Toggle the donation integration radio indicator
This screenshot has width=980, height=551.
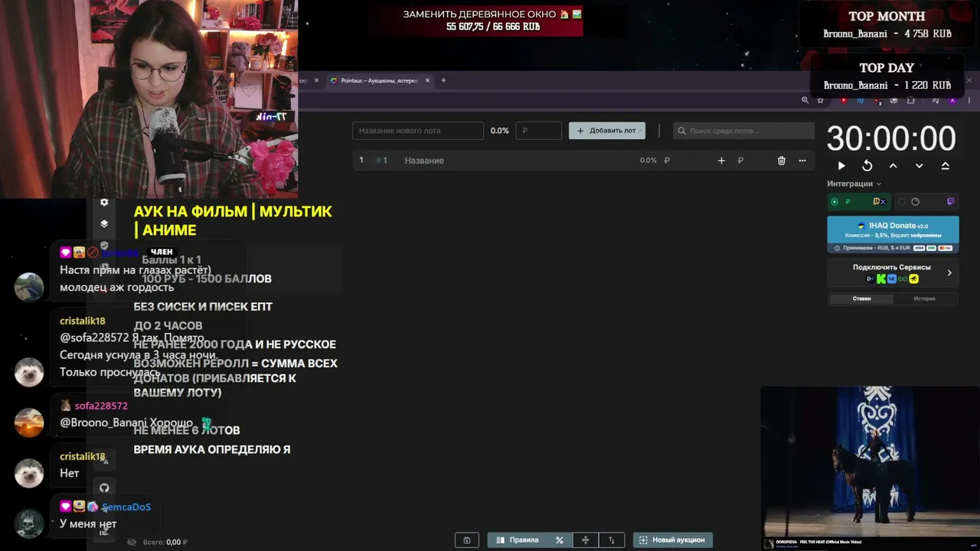coord(835,202)
